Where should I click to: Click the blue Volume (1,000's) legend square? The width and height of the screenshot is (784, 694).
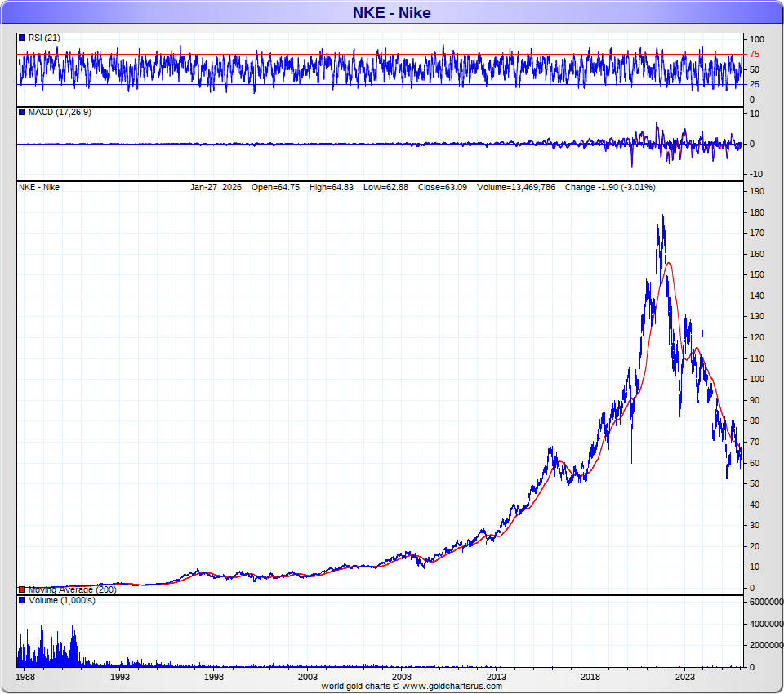22,601
